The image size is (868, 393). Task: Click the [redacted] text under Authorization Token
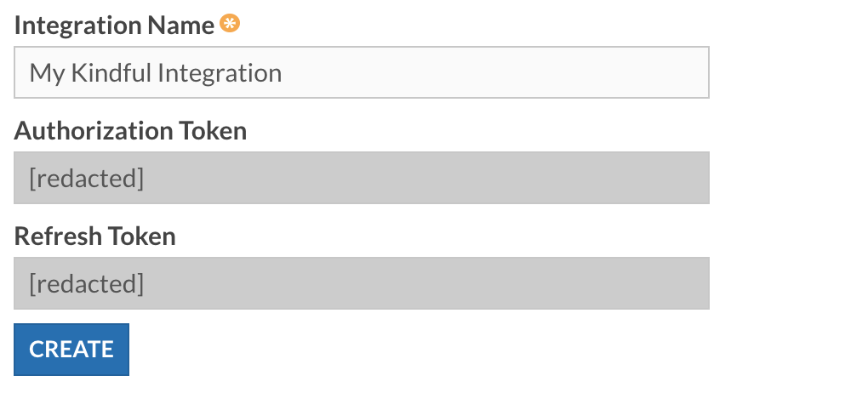pos(86,179)
